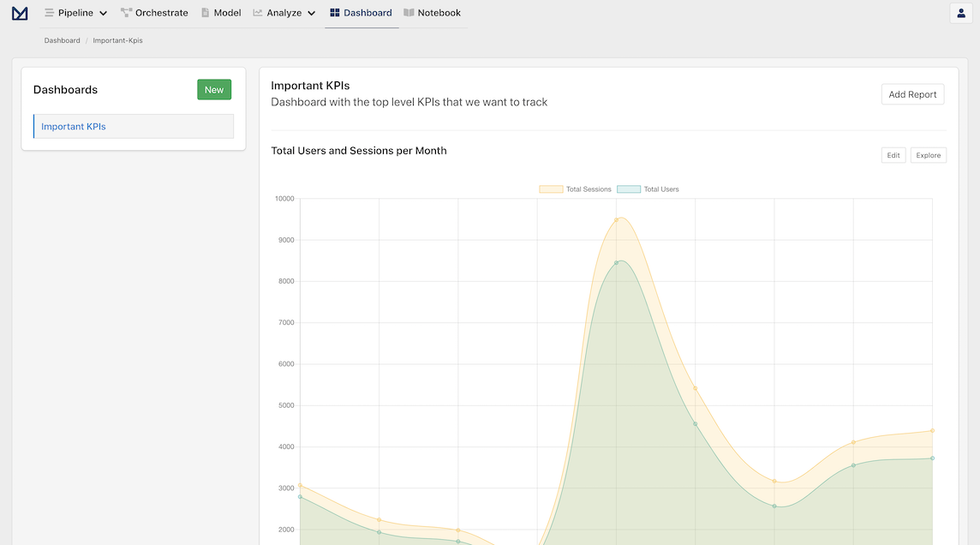Click the Dashboard breadcrumb link

[x=62, y=40]
